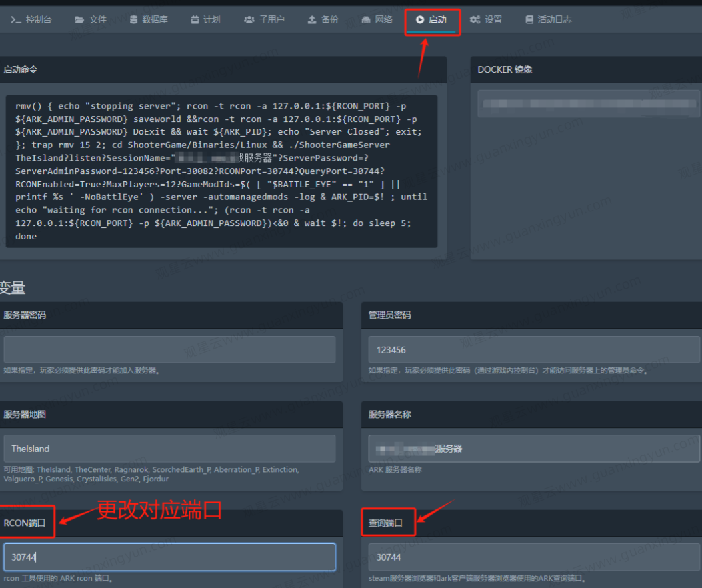Click the 服务器地图 field containing TheIsland
Screen dimensions: 702x588
point(169,449)
